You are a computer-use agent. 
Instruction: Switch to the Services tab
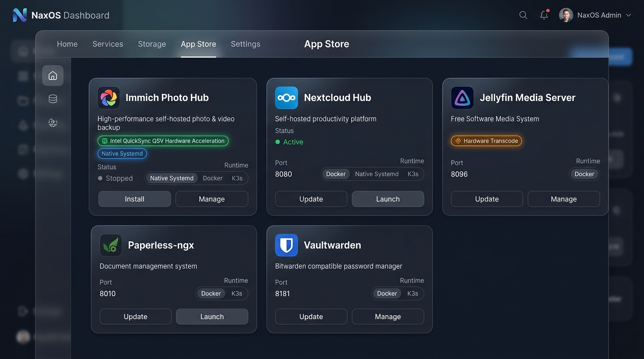(x=108, y=44)
